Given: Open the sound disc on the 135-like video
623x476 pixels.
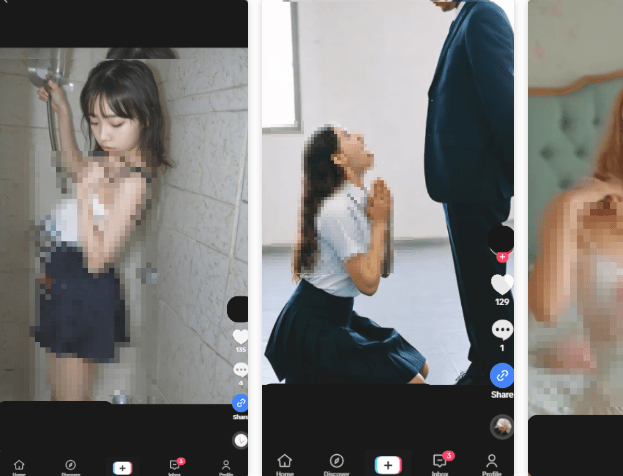Looking at the screenshot, I should pyautogui.click(x=240, y=439).
